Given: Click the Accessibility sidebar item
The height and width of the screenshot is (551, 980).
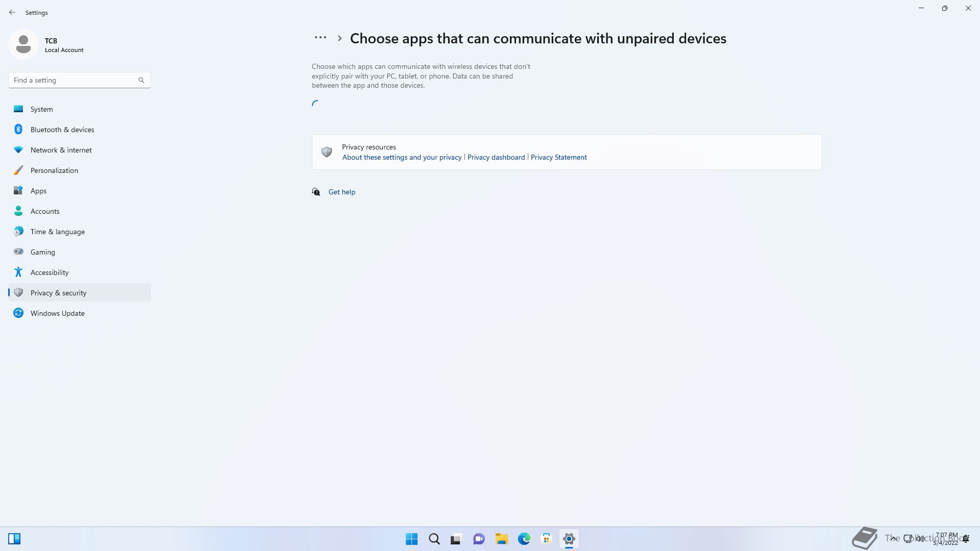Looking at the screenshot, I should [50, 272].
